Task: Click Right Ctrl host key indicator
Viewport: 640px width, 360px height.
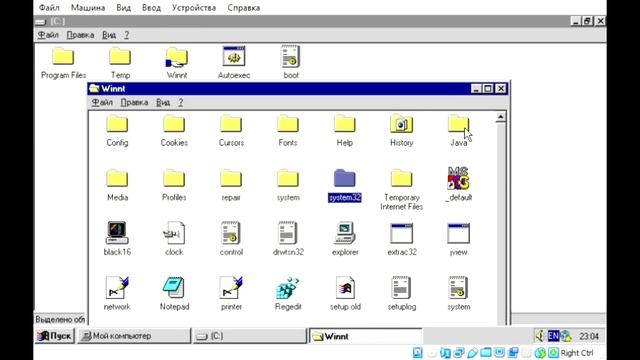Action: click(577, 353)
